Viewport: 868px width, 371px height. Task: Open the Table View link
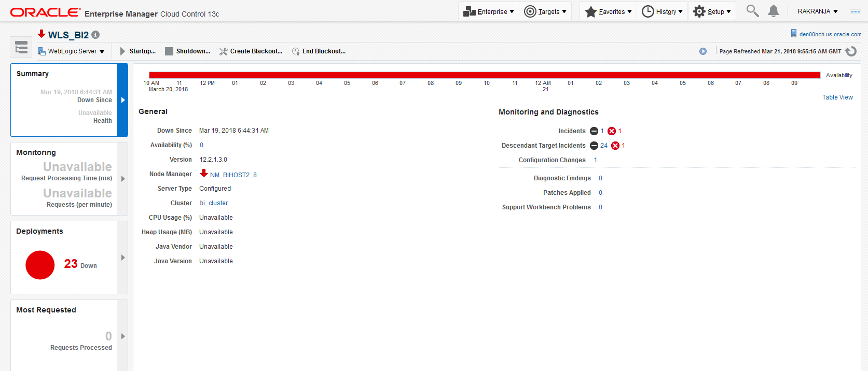837,97
